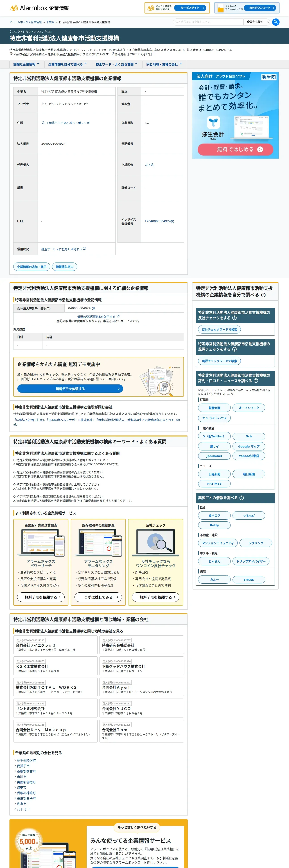Click the Alarmbox 企業情報 logo
The image size is (289, 868).
click(x=39, y=8)
